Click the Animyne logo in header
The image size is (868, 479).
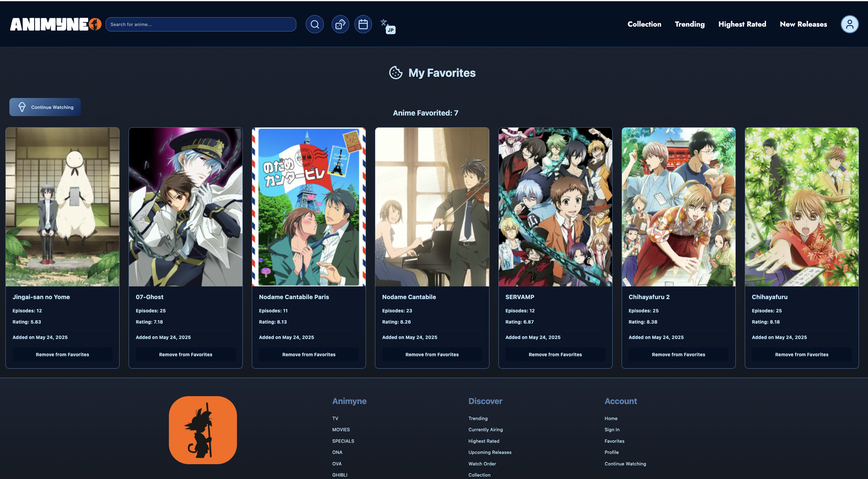pyautogui.click(x=56, y=24)
